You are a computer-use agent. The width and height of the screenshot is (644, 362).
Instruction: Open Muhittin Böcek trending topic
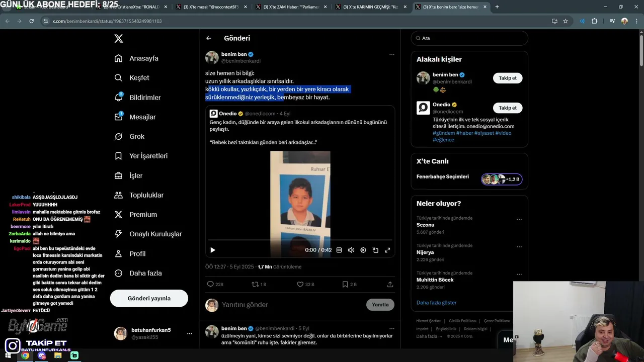click(x=435, y=280)
